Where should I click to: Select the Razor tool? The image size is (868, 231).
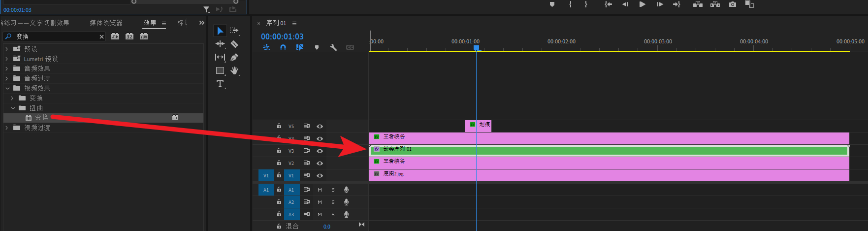tap(234, 44)
